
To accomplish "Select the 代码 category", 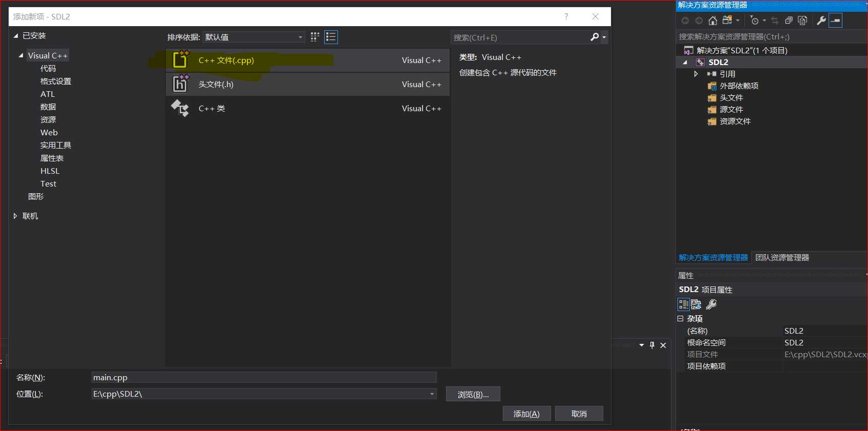I will (48, 69).
